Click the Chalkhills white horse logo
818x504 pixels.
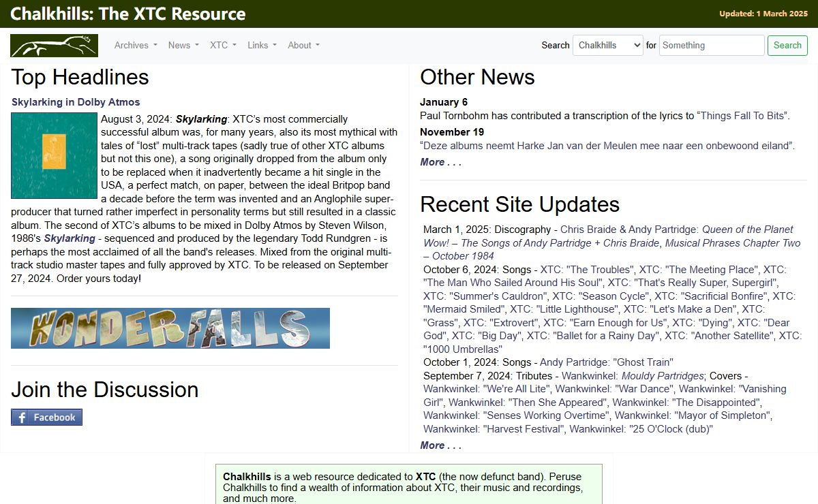(54, 46)
